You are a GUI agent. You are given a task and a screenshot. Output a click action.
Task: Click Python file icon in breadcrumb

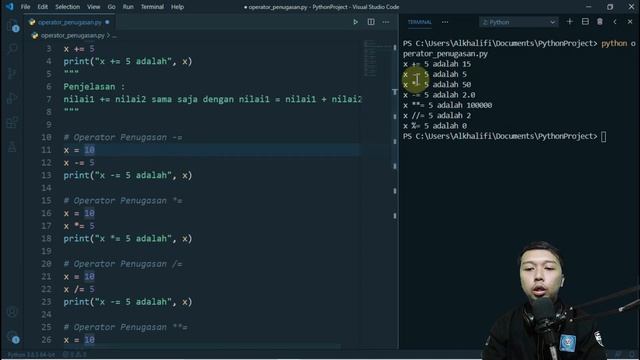click(35, 36)
